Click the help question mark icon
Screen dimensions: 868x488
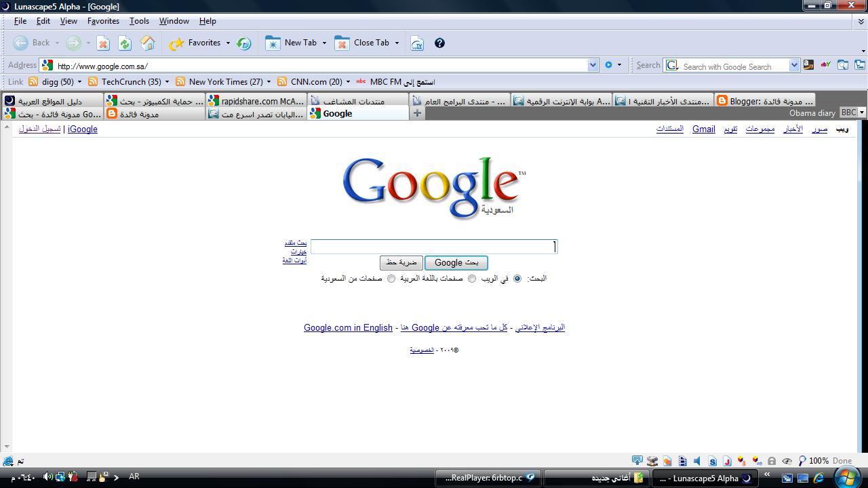(439, 43)
